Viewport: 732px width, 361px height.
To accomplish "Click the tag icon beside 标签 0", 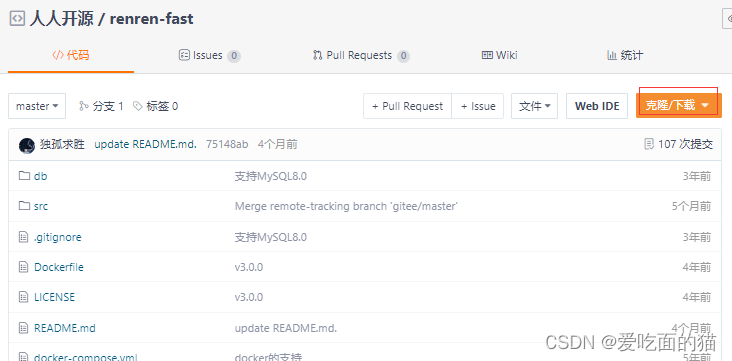I will [138, 106].
